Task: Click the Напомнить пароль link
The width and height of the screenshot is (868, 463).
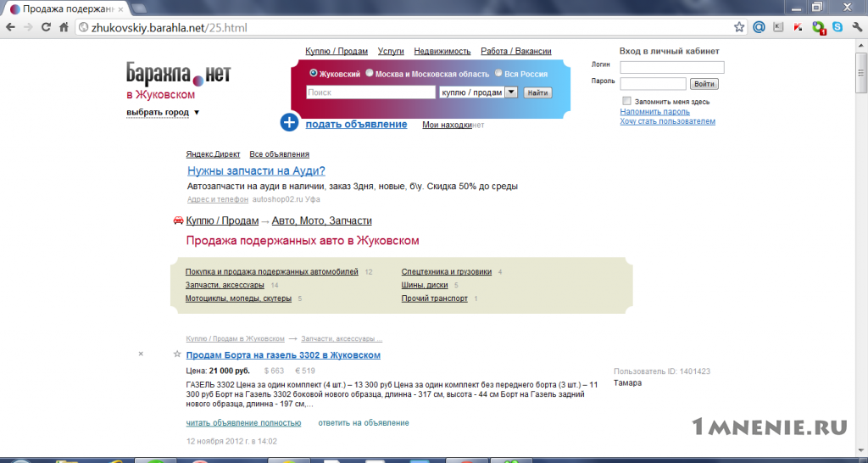Action: 655,111
